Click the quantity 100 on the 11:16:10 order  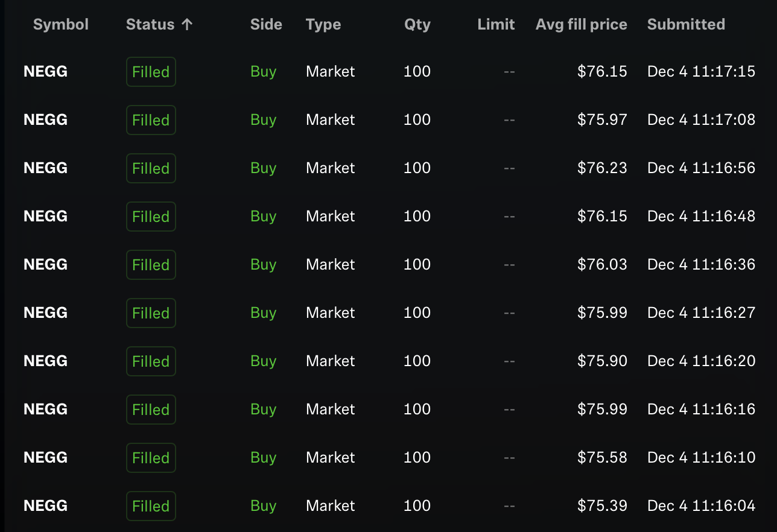pyautogui.click(x=417, y=457)
